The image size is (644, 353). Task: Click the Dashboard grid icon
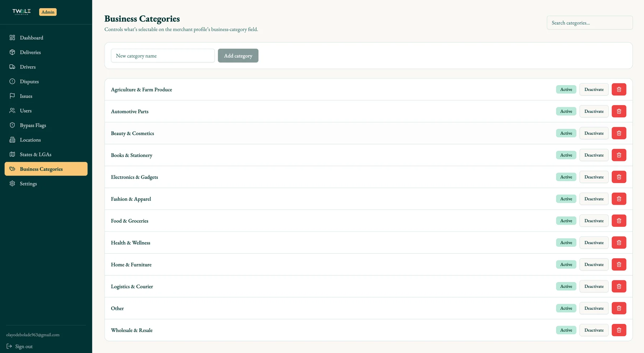tap(12, 38)
